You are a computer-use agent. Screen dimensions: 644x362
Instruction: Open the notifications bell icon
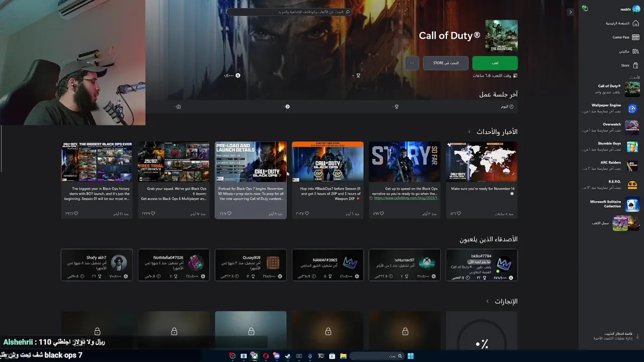pyautogui.click(x=585, y=9)
